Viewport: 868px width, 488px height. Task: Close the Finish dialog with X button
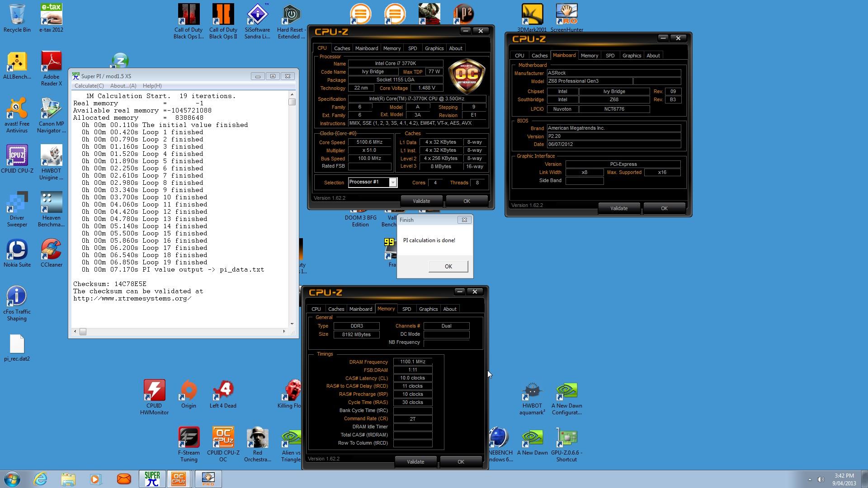tap(464, 220)
